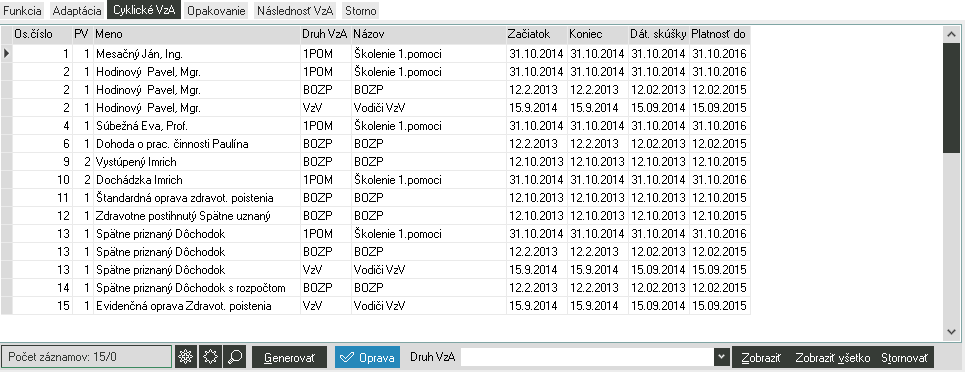Sort by the Meno column header

click(197, 34)
